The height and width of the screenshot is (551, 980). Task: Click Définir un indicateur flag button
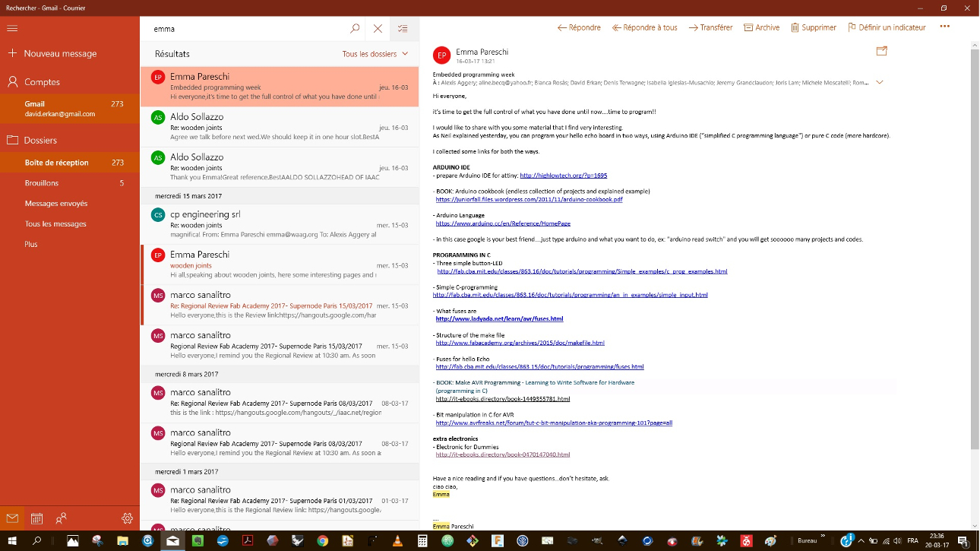click(887, 27)
